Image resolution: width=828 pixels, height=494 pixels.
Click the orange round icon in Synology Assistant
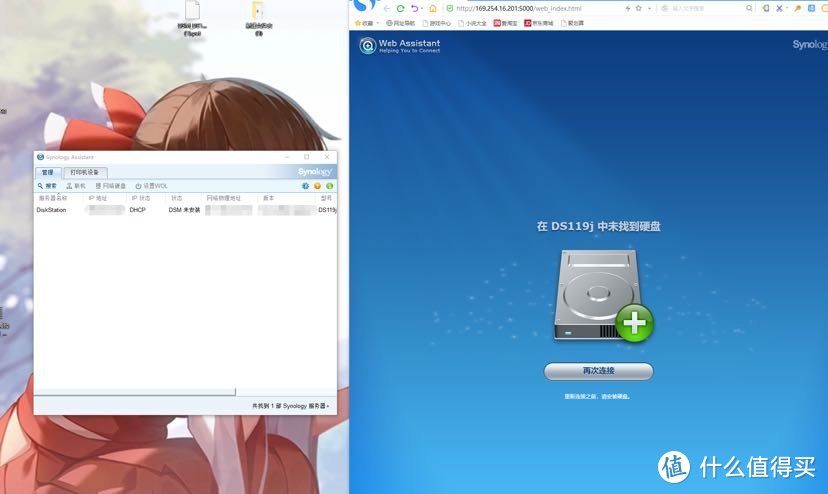(317, 186)
